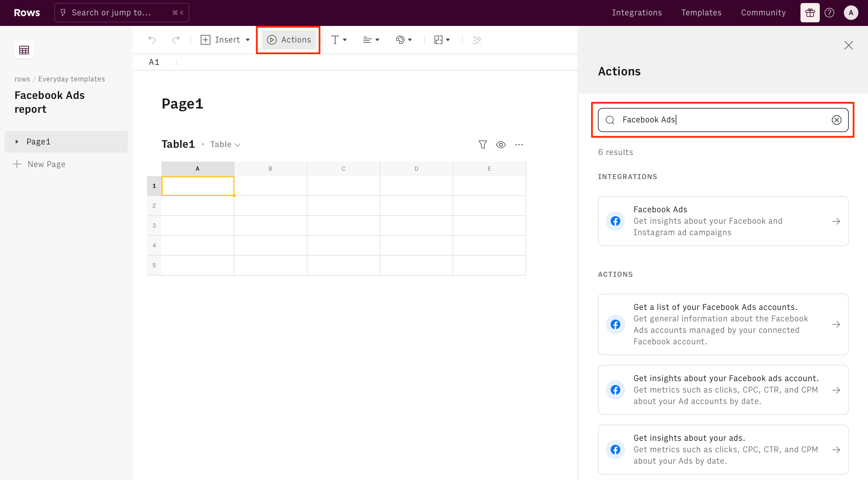Screen dimensions: 868x480
Task: Click the redo arrow icon
Action: click(x=175, y=40)
